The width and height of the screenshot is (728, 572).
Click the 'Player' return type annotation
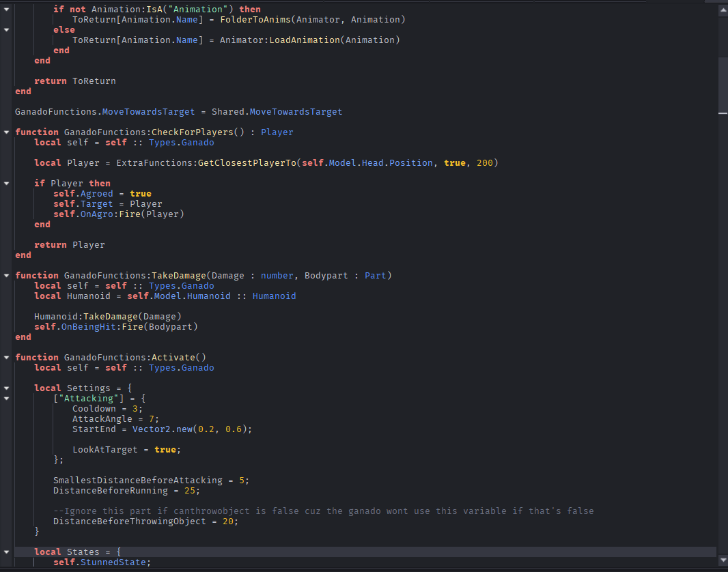click(277, 132)
